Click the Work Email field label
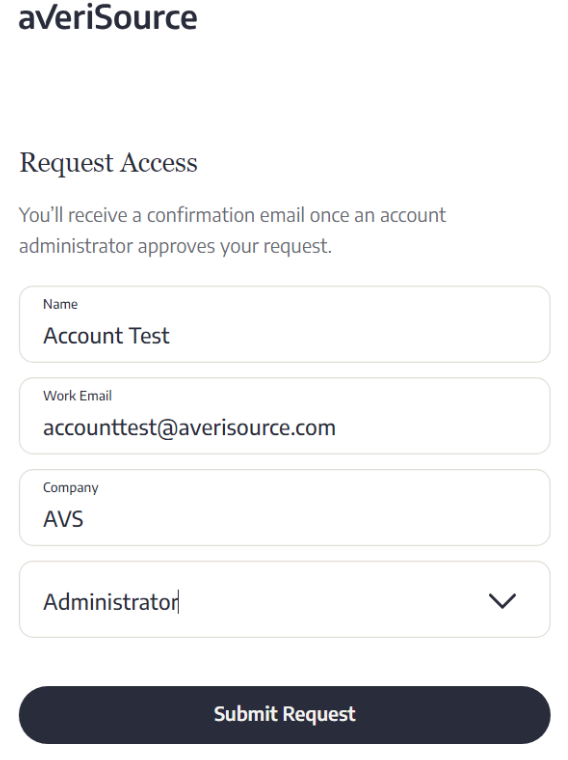Viewport: 568px width, 760px height. [77, 396]
